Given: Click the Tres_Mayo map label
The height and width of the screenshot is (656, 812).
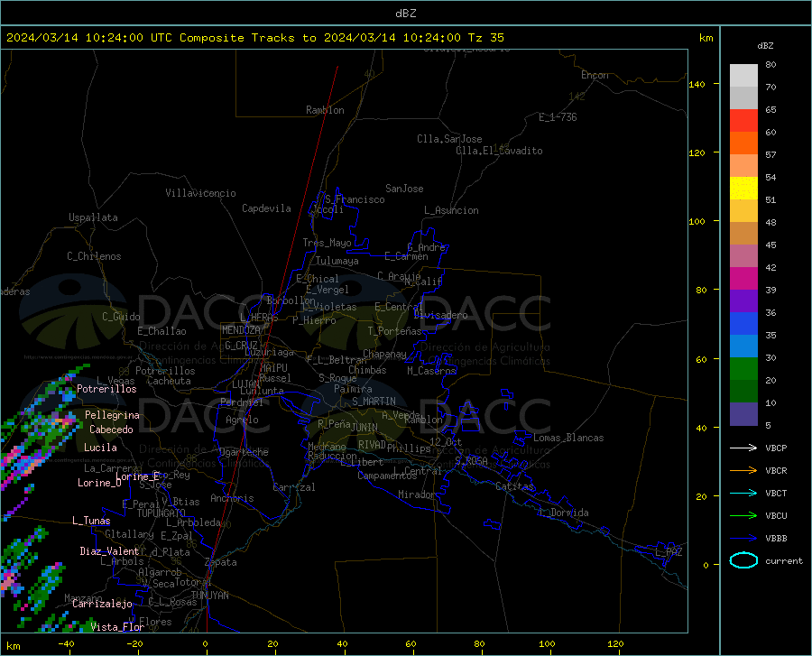Looking at the screenshot, I should [x=327, y=243].
